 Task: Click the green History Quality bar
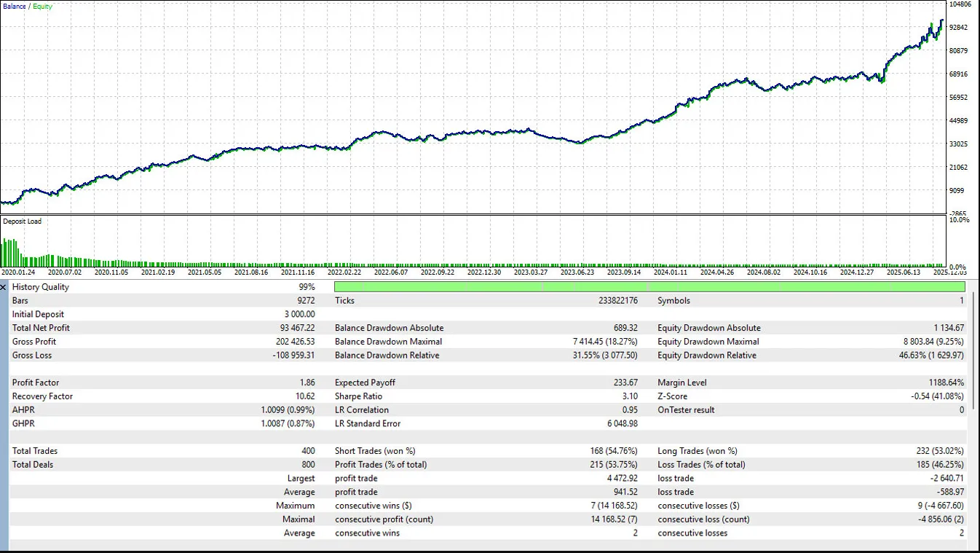(649, 287)
